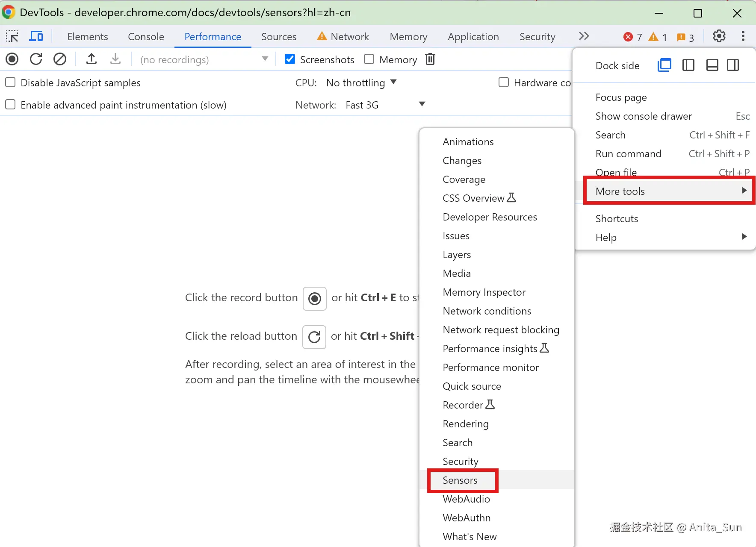Image resolution: width=756 pixels, height=547 pixels.
Task: Toggle the Hardware concurrency checkbox
Action: point(504,82)
